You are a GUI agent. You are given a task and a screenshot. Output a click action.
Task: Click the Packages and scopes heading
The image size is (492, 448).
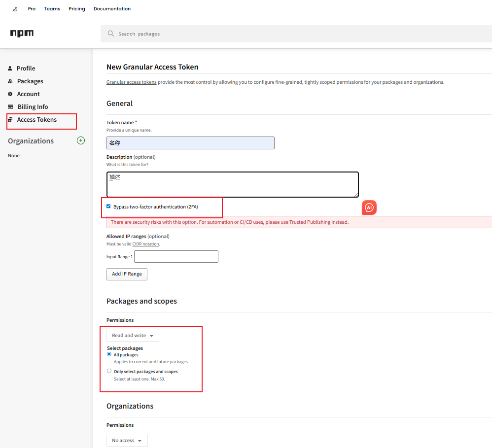(x=141, y=301)
